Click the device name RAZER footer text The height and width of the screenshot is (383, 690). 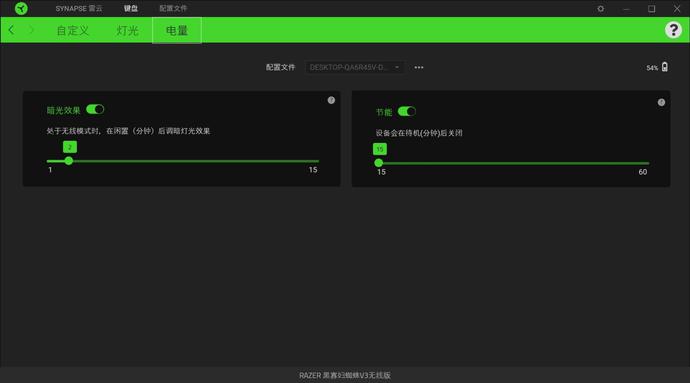(345, 376)
